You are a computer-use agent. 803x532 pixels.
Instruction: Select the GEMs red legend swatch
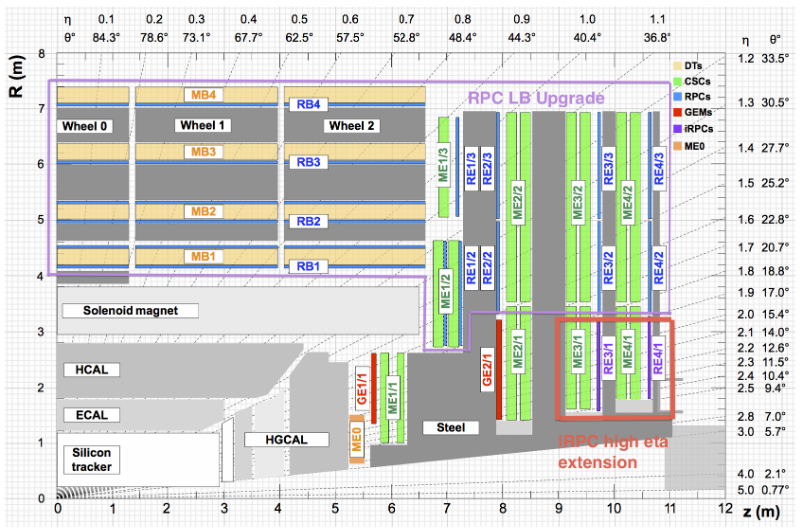tap(677, 112)
